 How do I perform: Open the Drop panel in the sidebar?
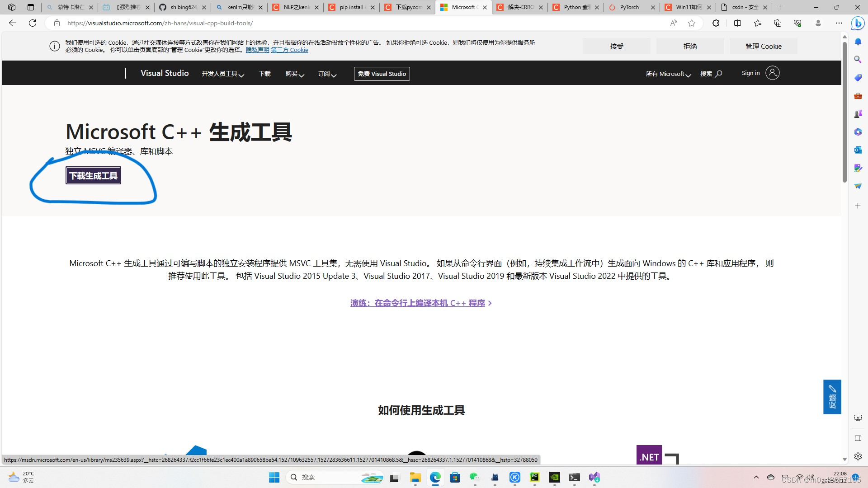coord(858,186)
